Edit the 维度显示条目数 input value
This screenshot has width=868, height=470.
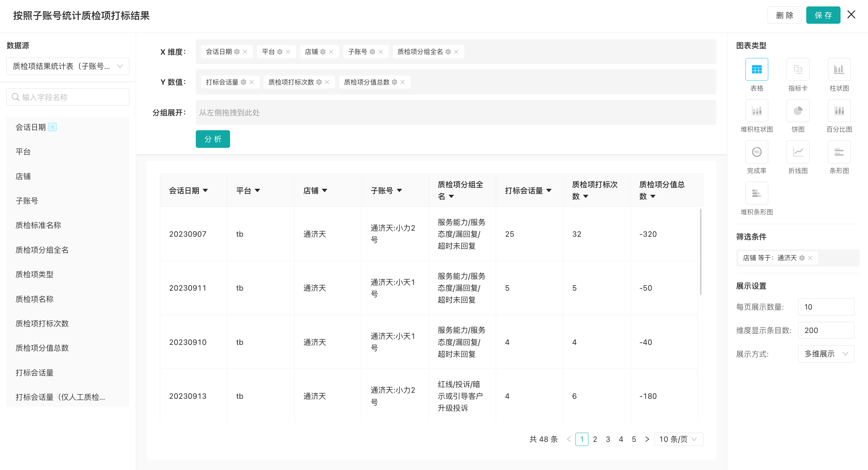[x=826, y=331]
